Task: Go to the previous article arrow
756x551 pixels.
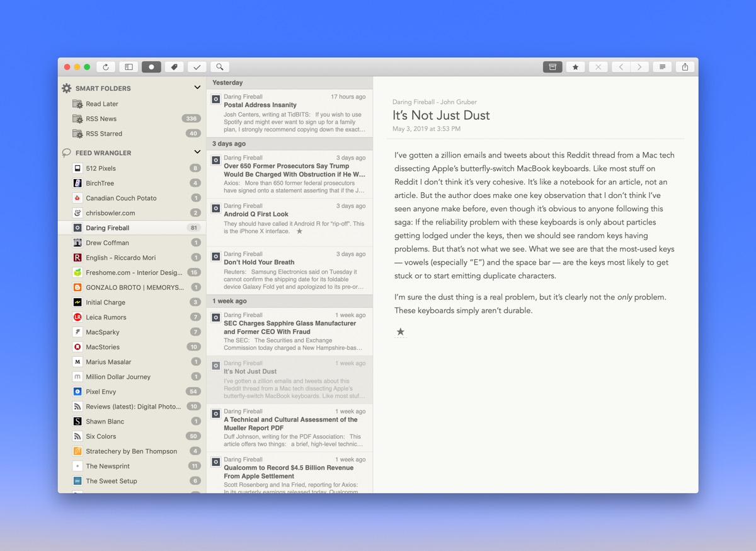Action: 621,67
